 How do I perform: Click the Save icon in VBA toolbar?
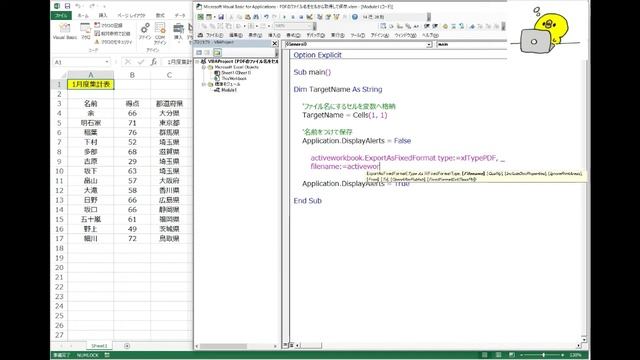point(221,17)
